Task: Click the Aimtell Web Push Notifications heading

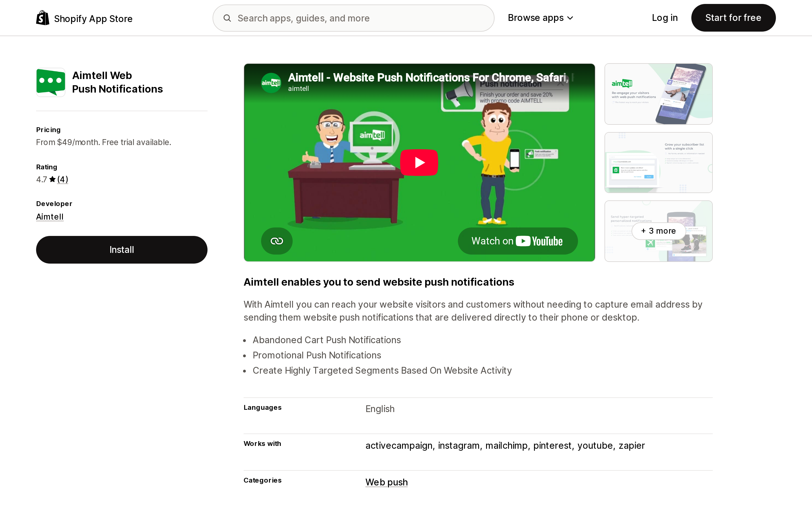Action: 118,82
